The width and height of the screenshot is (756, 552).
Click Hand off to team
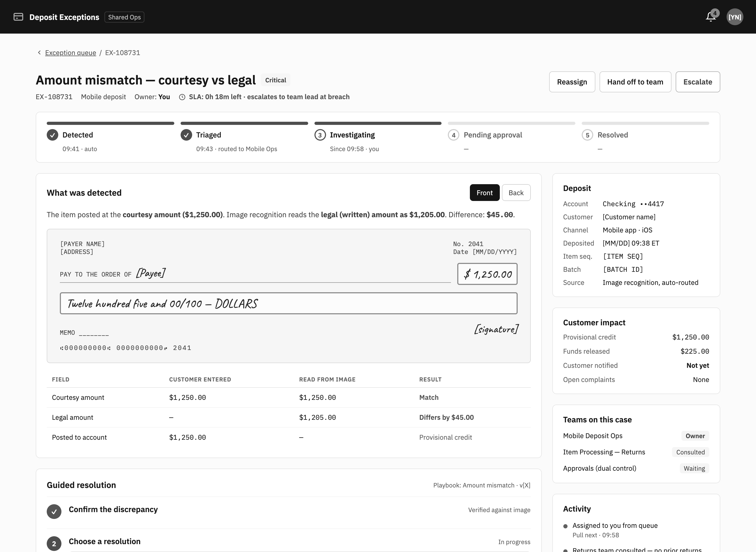pos(635,82)
